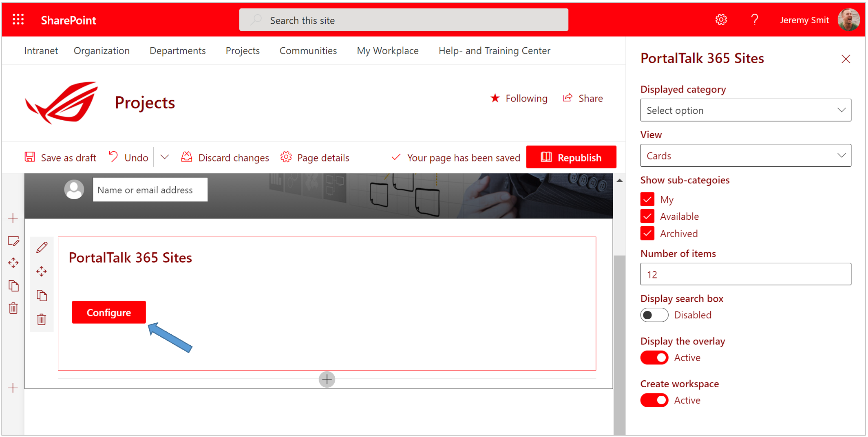Screen dimensions: 868x437
Task: Open the settings gear in the header
Action: click(x=721, y=20)
